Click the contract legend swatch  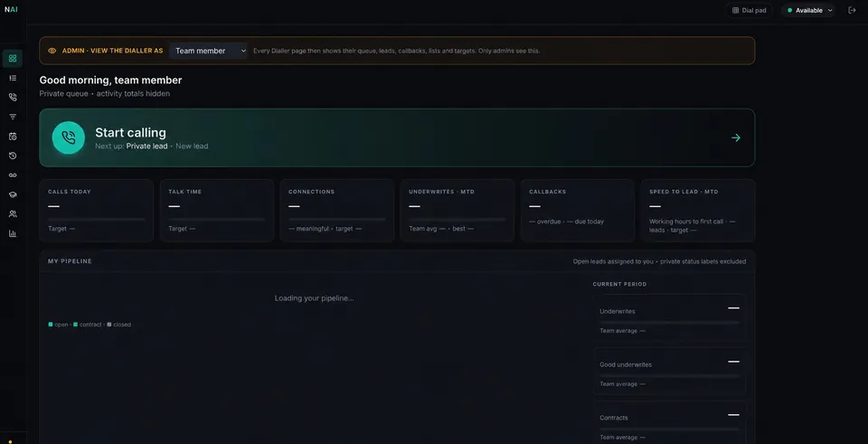click(x=75, y=325)
